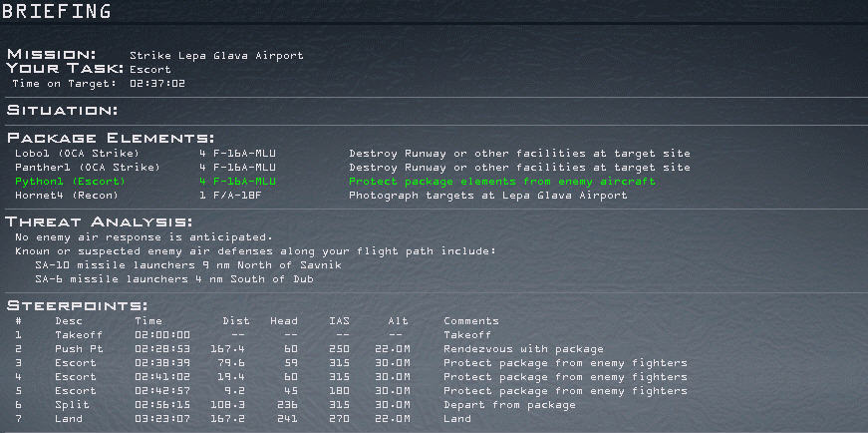Click the 'Time' column header

tap(148, 321)
